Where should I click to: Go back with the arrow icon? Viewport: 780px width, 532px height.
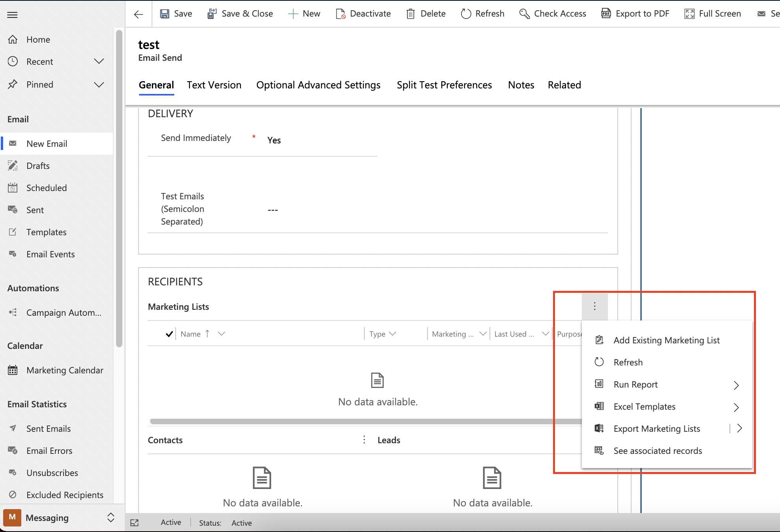[138, 15]
